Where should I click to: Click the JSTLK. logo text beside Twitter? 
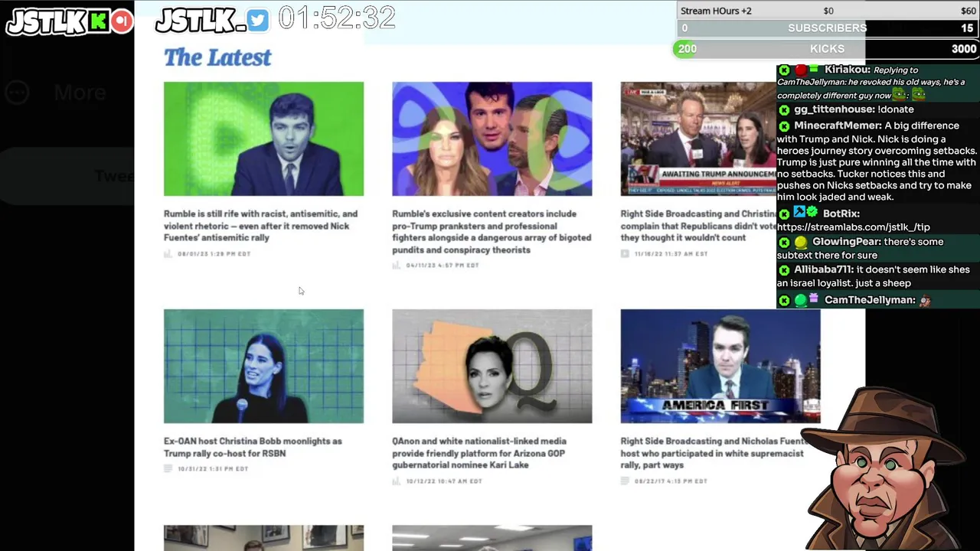tap(201, 21)
